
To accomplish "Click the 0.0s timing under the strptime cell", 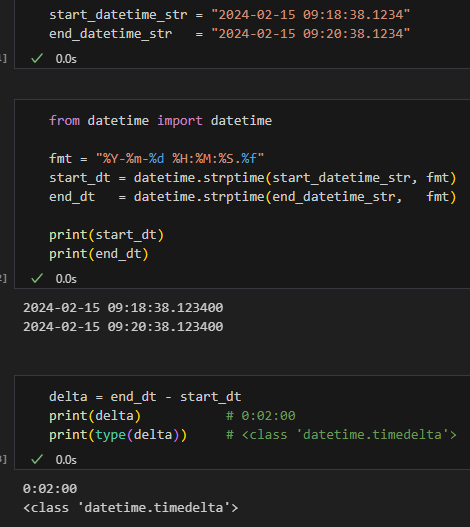I will tap(66, 279).
